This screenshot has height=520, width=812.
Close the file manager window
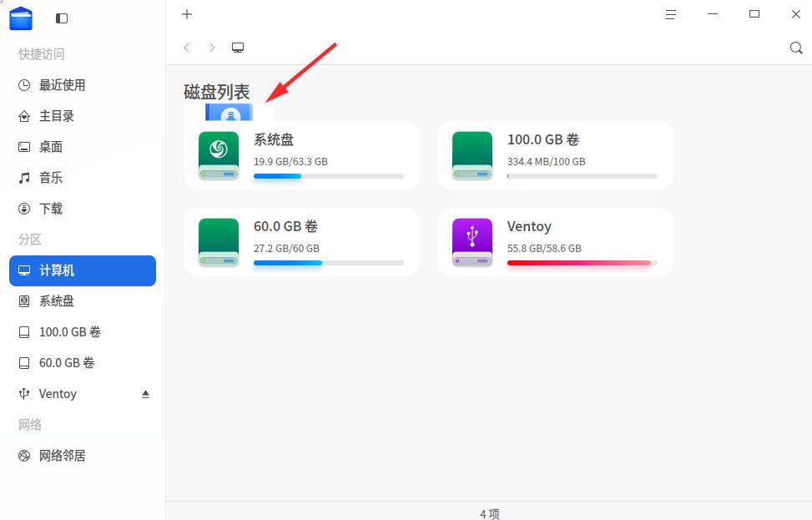tap(796, 14)
